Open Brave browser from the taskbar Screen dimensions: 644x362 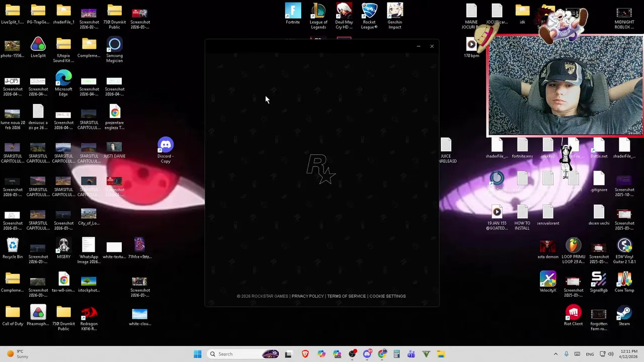(x=305, y=354)
